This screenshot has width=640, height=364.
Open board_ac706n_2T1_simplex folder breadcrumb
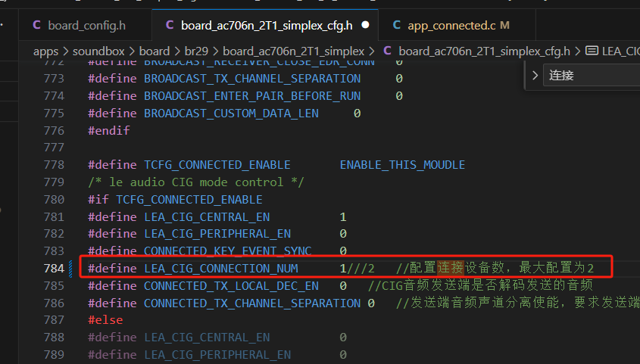pyautogui.click(x=293, y=51)
